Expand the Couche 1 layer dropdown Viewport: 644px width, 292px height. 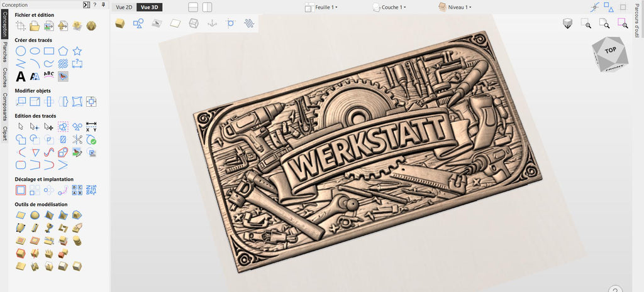tap(389, 8)
